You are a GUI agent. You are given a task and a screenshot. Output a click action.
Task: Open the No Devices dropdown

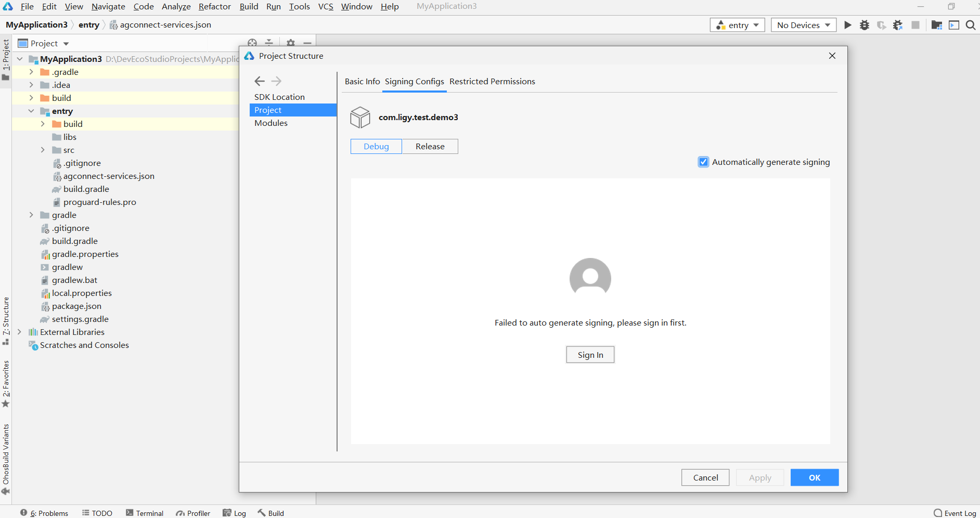[x=804, y=25]
